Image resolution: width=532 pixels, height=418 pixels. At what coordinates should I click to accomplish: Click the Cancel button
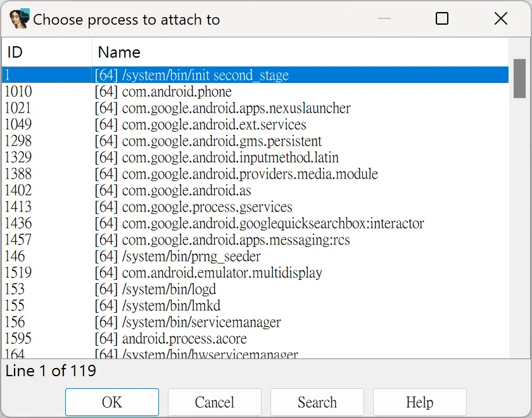pos(215,402)
